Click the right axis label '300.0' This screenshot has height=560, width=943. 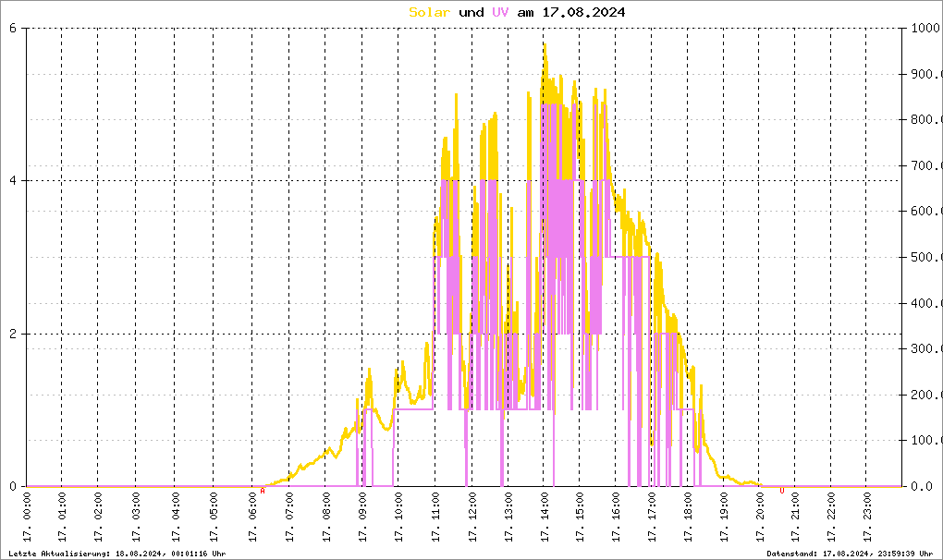click(x=925, y=348)
